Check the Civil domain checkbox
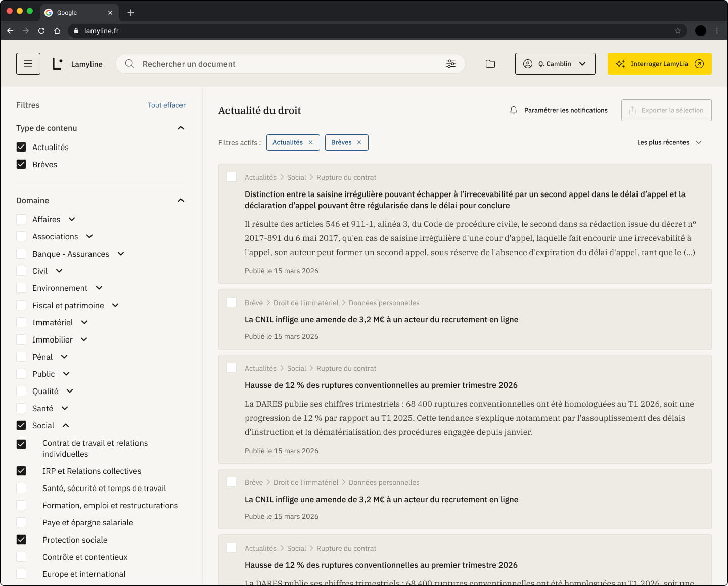This screenshot has width=728, height=586. pyautogui.click(x=21, y=271)
